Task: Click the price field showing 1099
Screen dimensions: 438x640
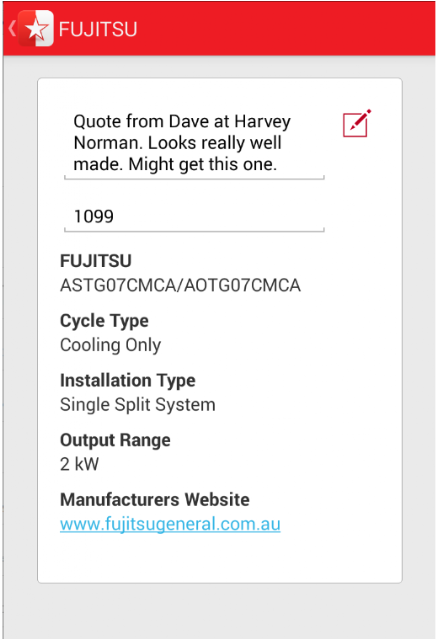Action: 194,217
